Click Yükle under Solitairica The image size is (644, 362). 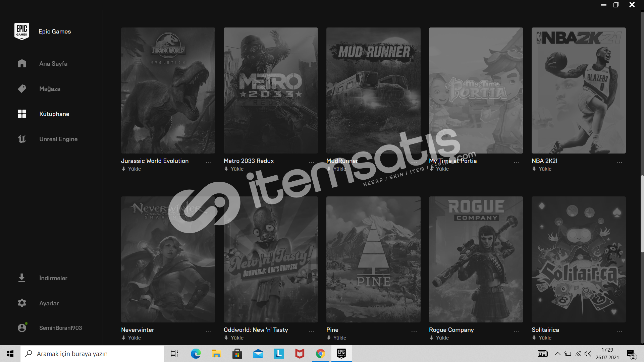(x=542, y=338)
